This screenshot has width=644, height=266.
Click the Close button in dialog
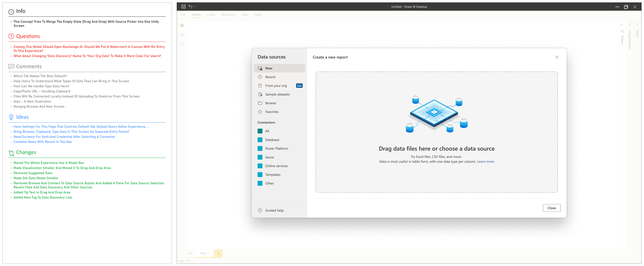click(x=552, y=208)
